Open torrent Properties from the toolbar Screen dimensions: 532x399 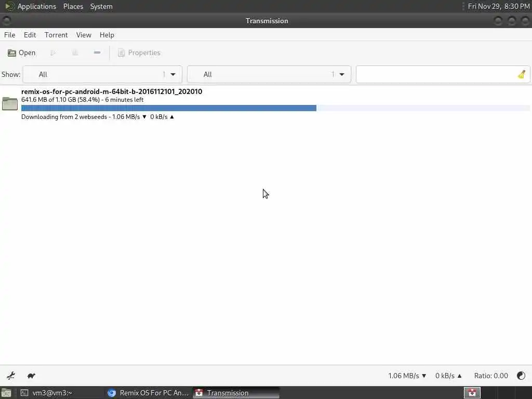[x=139, y=52]
